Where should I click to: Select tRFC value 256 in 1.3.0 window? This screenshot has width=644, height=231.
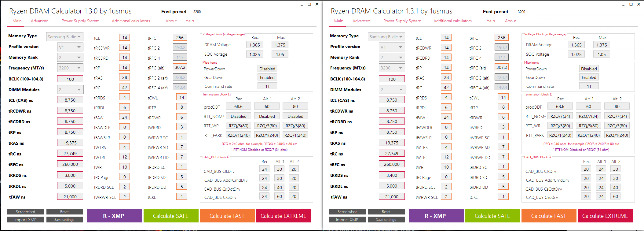tap(180, 38)
